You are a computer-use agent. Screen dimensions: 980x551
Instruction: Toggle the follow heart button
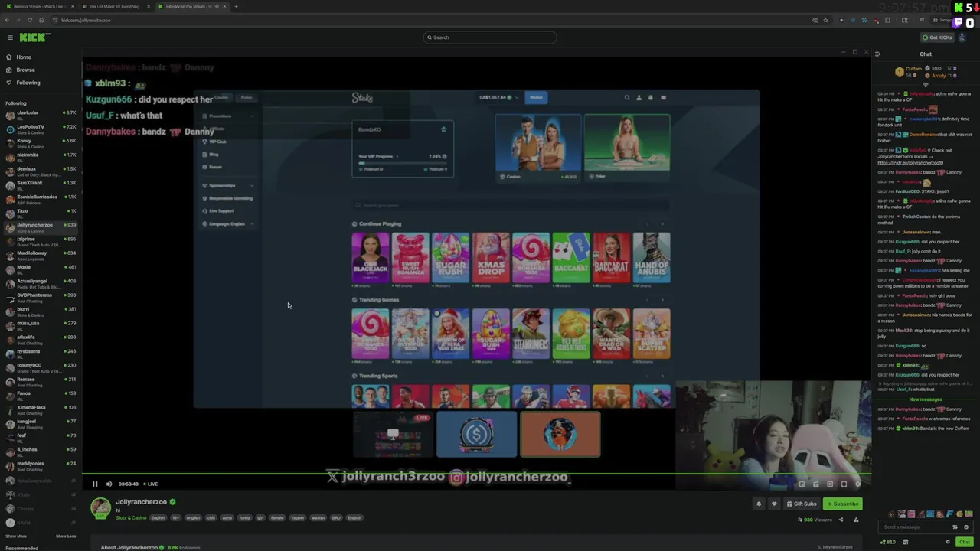click(x=774, y=504)
